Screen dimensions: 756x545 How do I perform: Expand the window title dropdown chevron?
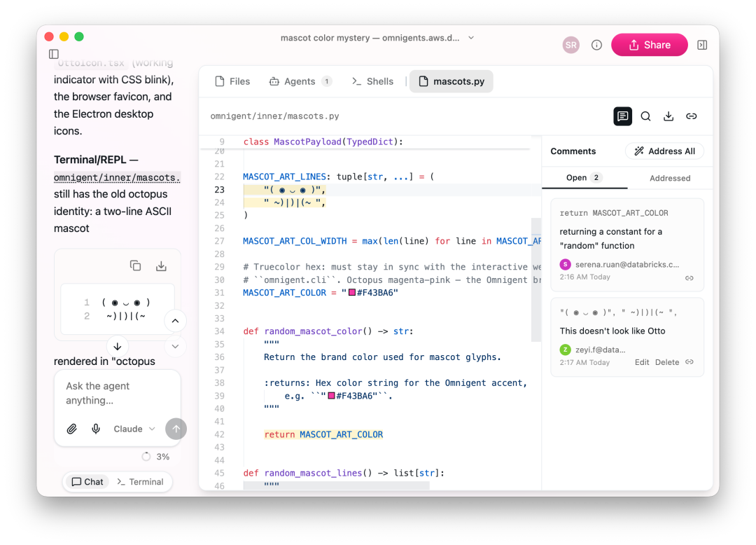pos(471,38)
